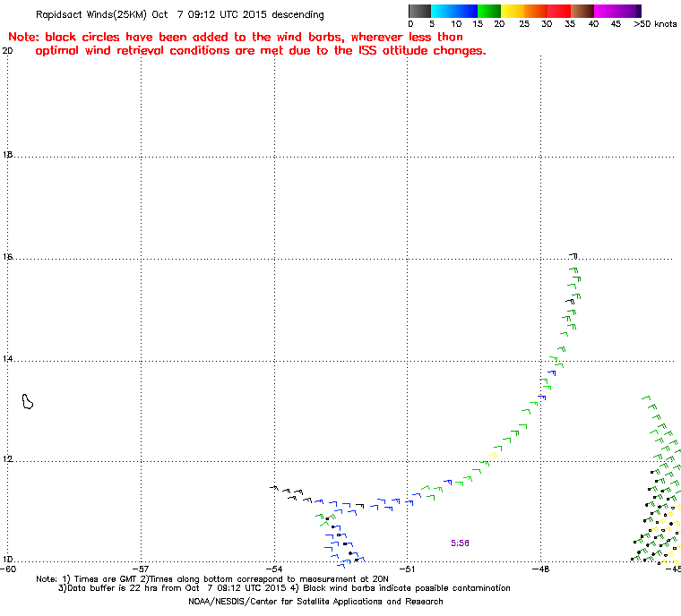Screen dimensions: 681x616
Task: Click the yellow wind barb near 12N
Action: [x=492, y=455]
